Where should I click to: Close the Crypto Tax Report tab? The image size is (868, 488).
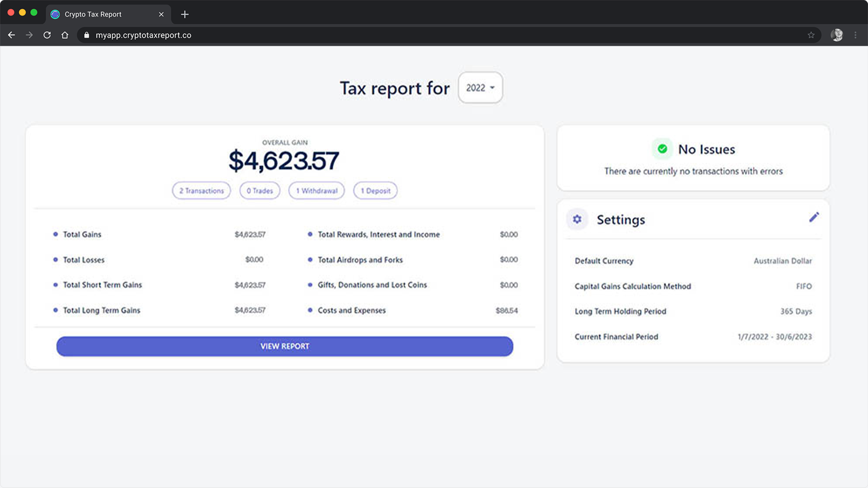point(161,14)
